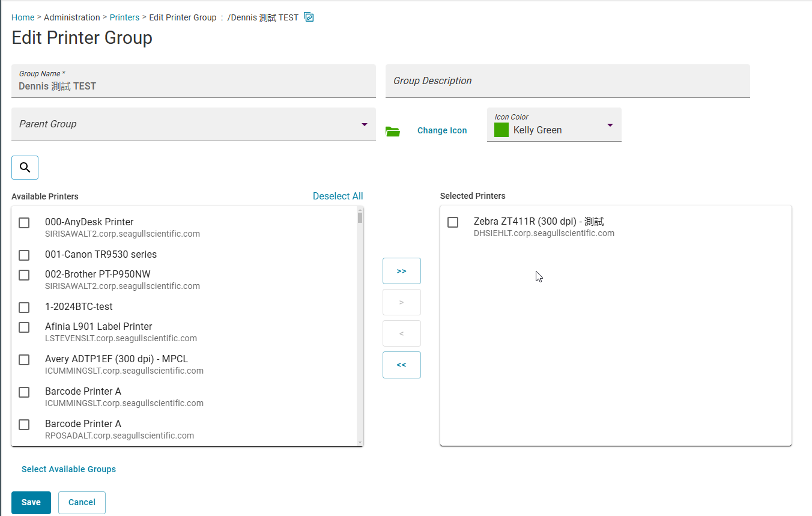Tick the Zebra ZT411R selected printer checkbox

pos(453,222)
